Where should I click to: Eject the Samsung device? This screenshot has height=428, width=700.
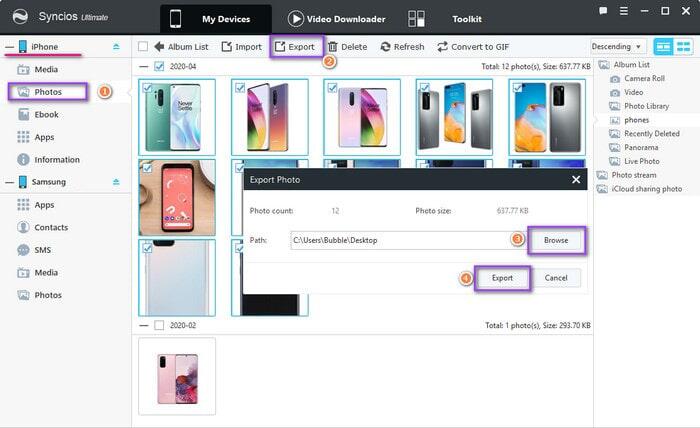point(116,182)
